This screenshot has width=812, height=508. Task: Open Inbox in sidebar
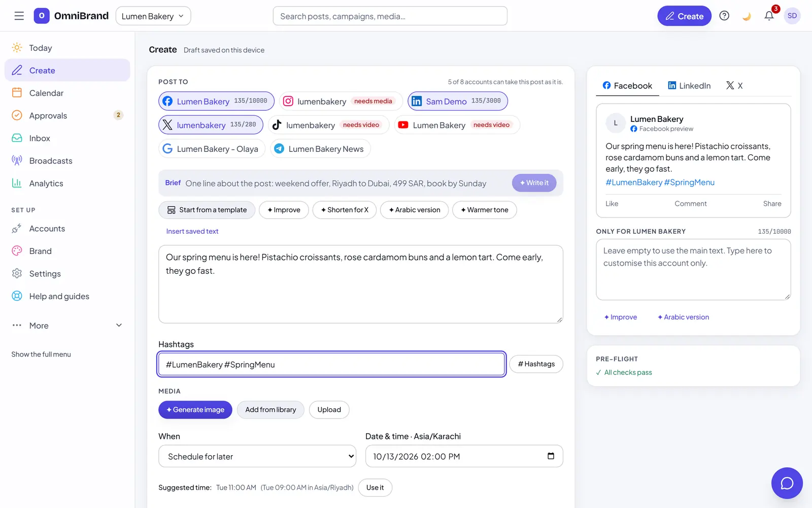point(67,138)
